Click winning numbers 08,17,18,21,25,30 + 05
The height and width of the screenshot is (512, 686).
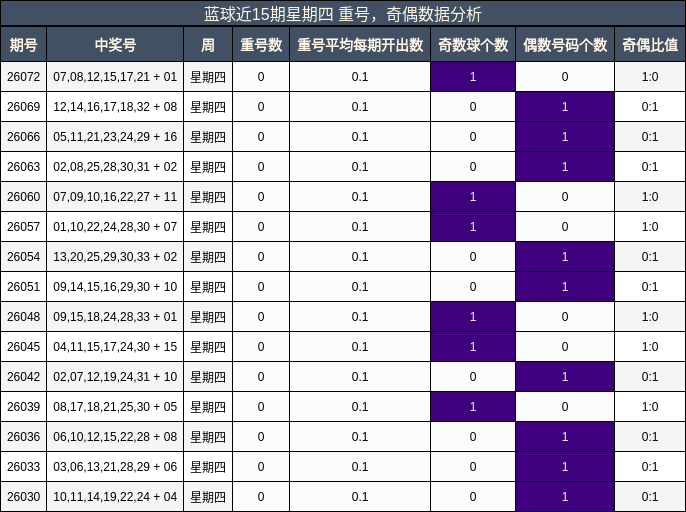pos(115,407)
